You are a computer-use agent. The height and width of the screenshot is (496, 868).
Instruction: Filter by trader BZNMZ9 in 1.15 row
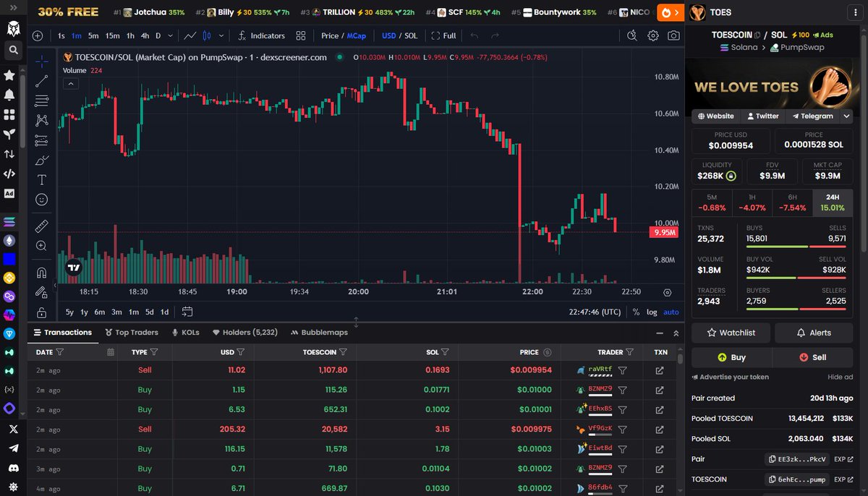pyautogui.click(x=622, y=390)
